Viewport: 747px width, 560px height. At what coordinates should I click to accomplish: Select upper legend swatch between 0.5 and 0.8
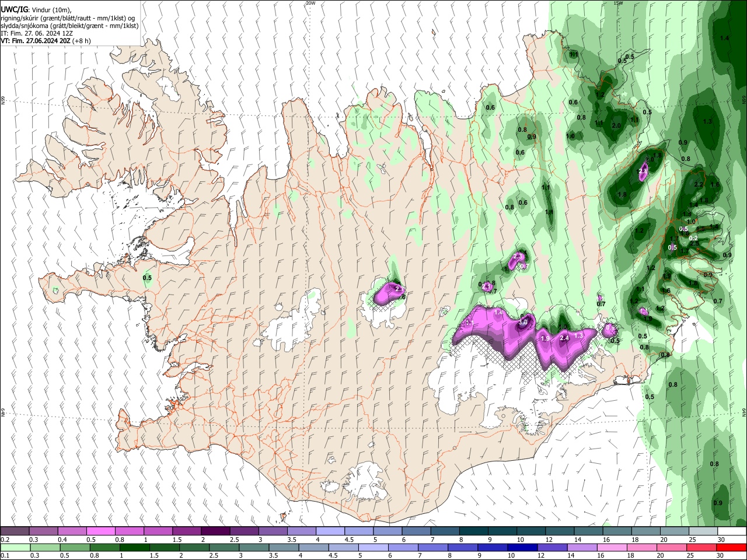pyautogui.click(x=100, y=531)
